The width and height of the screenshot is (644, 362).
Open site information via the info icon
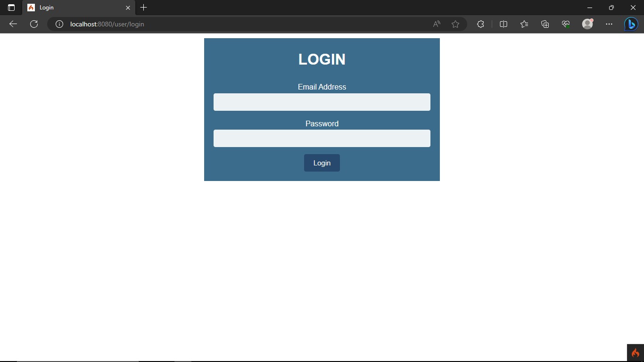[x=59, y=24]
